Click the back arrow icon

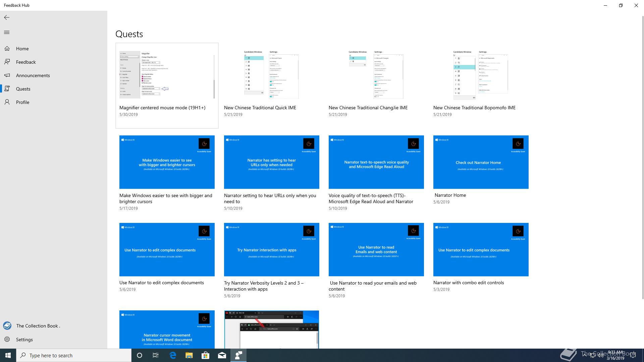point(7,17)
